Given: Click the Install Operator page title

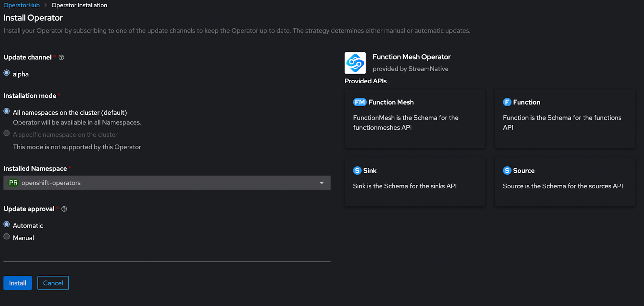Looking at the screenshot, I should pyautogui.click(x=33, y=18).
